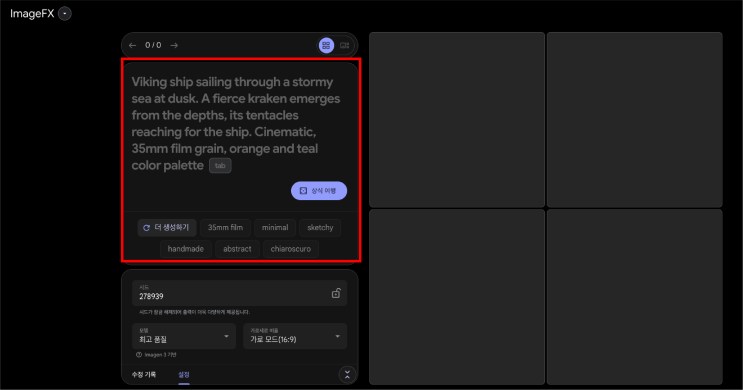Select the top-left empty image placeholder
The height and width of the screenshot is (390, 743).
tap(457, 119)
